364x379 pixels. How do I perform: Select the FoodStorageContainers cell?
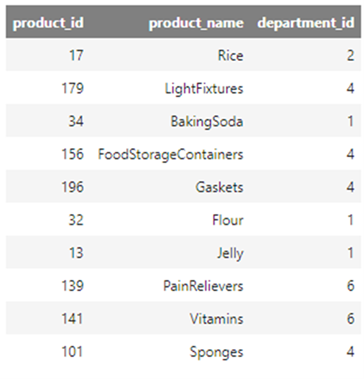(170, 154)
